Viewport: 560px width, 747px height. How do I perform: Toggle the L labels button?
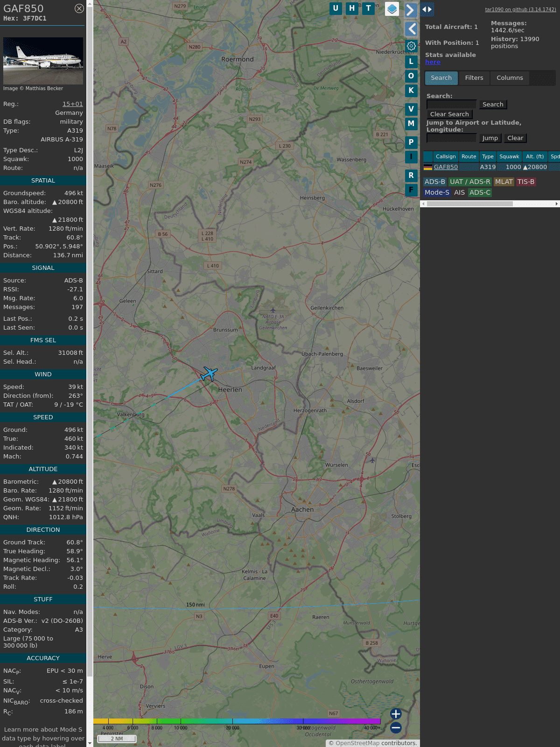[411, 62]
